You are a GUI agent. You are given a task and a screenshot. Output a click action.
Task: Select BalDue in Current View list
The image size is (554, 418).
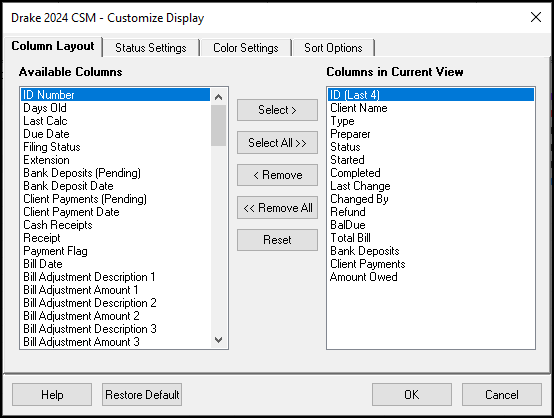click(x=431, y=225)
